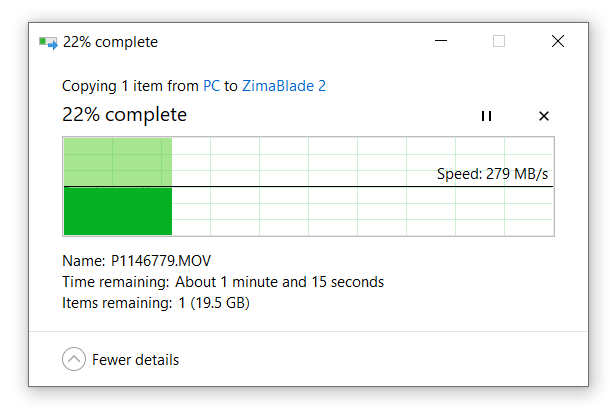Click the Speed: 279 MB/s label

(x=492, y=174)
